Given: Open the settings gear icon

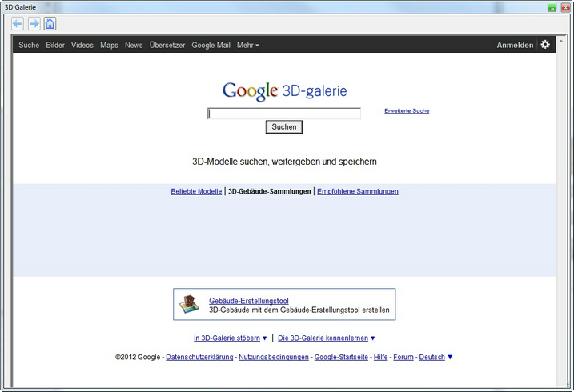Looking at the screenshot, I should click(x=545, y=45).
